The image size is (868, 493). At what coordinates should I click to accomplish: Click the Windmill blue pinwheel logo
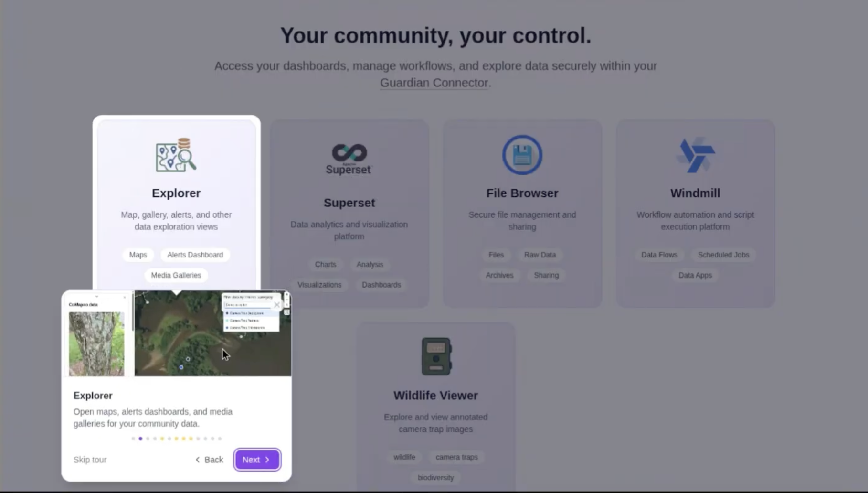pyautogui.click(x=696, y=155)
